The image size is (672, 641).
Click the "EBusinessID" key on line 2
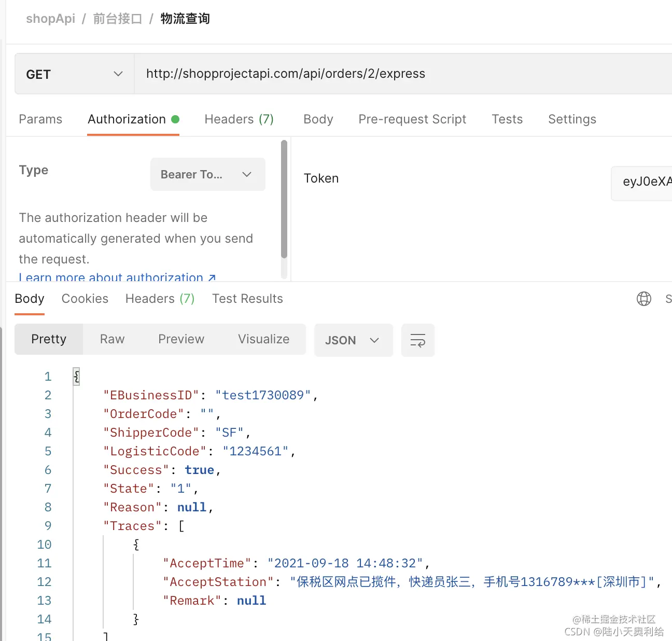[151, 395]
